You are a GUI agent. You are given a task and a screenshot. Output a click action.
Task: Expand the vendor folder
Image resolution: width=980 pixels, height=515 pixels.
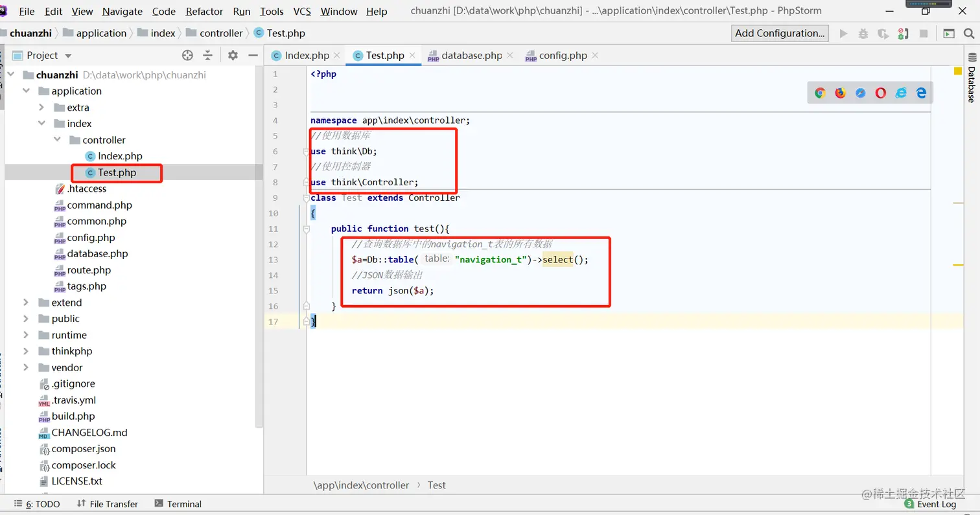[x=27, y=367]
